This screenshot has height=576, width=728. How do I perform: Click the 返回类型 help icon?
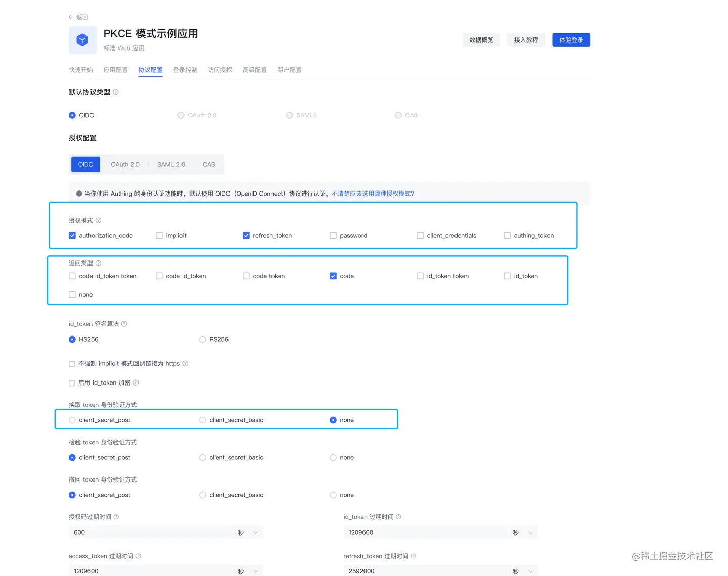tap(98, 263)
